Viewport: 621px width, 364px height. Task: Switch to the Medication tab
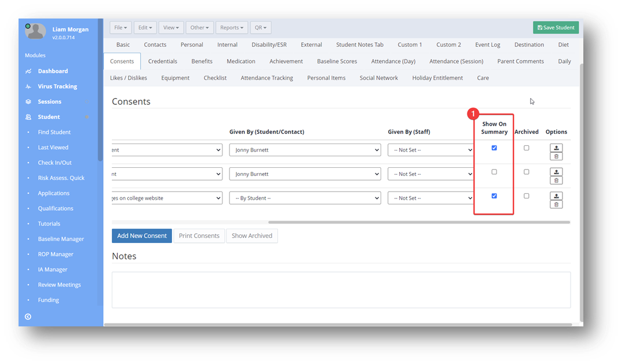click(x=241, y=61)
